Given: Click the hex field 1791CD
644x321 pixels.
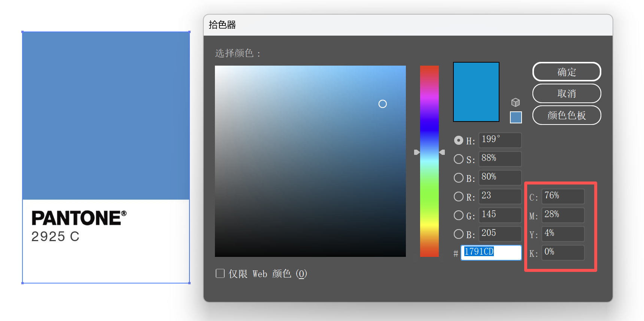Looking at the screenshot, I should pyautogui.click(x=491, y=252).
